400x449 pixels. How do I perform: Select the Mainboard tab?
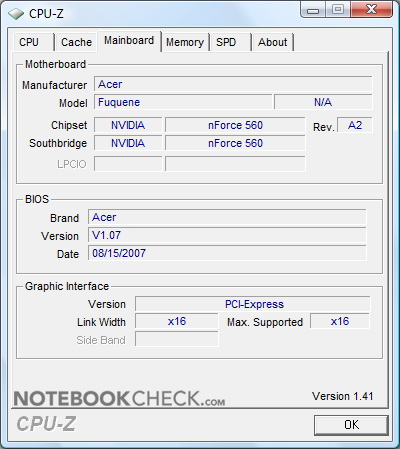[x=129, y=41]
